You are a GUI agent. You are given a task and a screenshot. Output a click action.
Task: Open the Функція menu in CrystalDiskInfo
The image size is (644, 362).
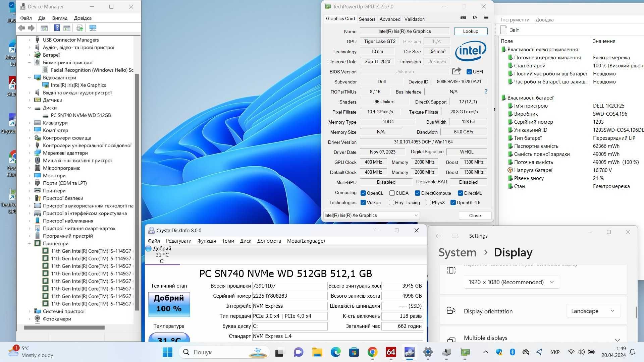click(207, 241)
